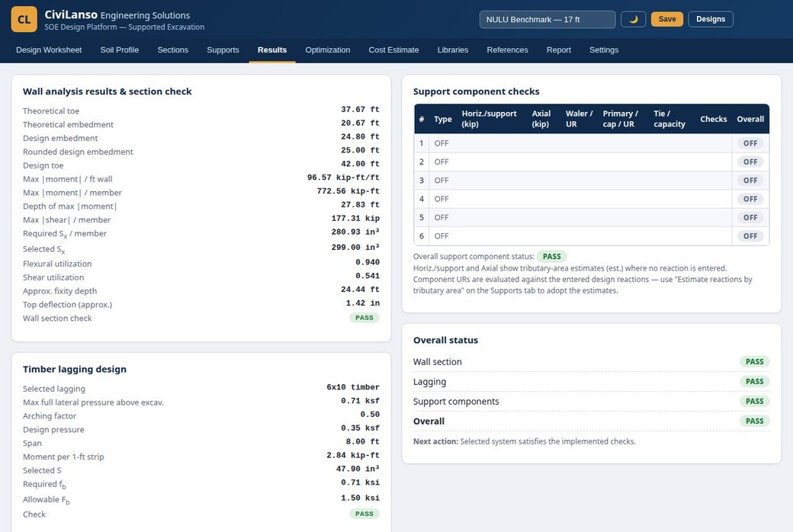The image size is (793, 532).
Task: Click the Overall PASS badge
Action: point(755,421)
